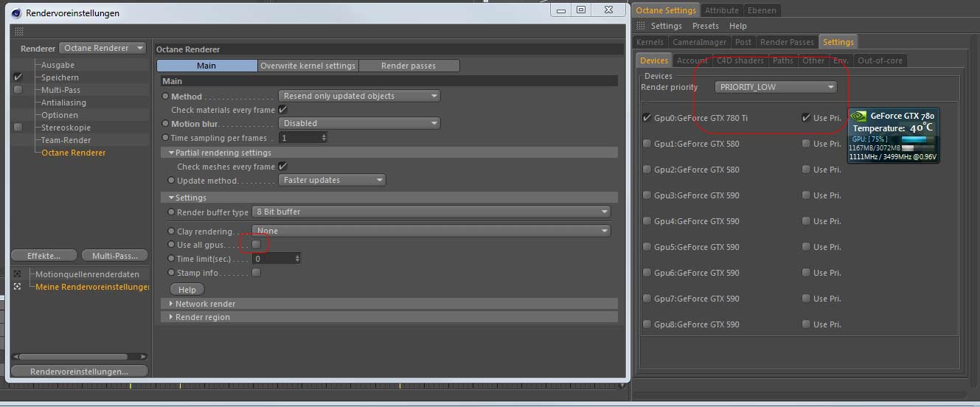
Task: Open the Account sub-tab
Action: 692,60
